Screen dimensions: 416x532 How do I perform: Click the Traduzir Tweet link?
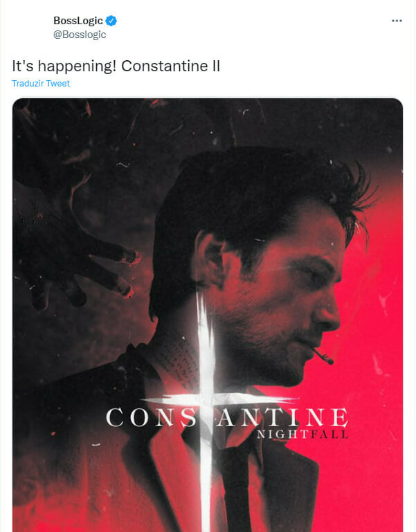tap(41, 84)
